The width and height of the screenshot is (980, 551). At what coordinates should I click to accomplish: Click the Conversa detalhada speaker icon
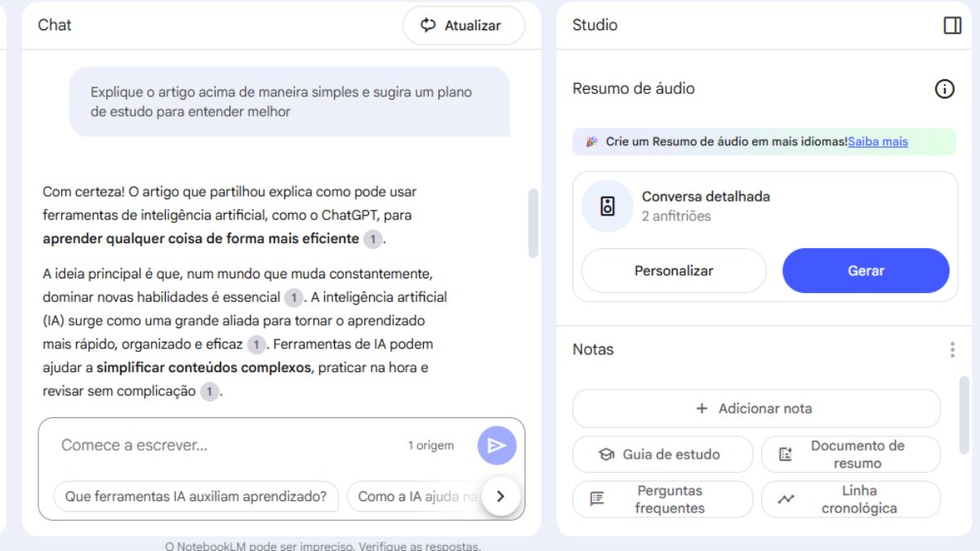608,206
